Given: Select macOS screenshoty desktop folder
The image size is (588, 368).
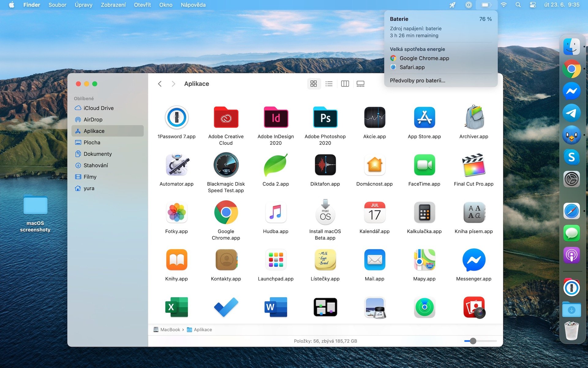Looking at the screenshot, I should 35,214.
